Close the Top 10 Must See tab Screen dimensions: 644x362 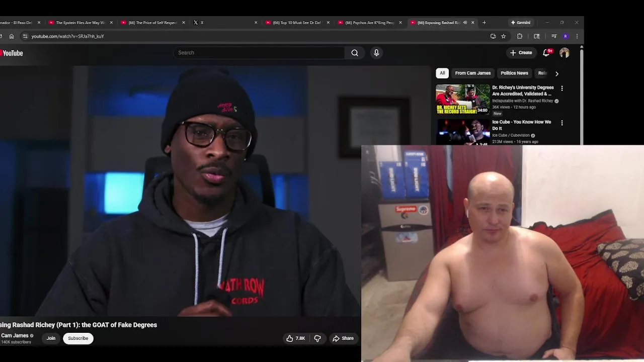point(328,23)
